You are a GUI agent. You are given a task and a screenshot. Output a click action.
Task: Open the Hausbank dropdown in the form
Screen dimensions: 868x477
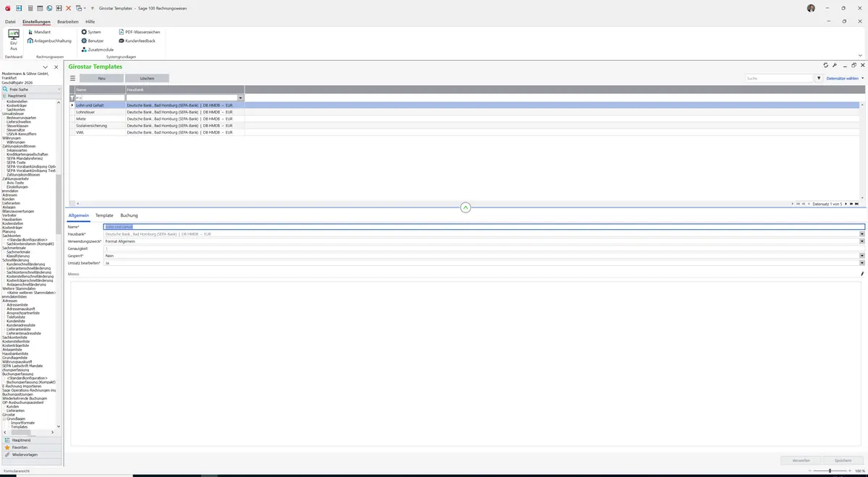(862, 234)
